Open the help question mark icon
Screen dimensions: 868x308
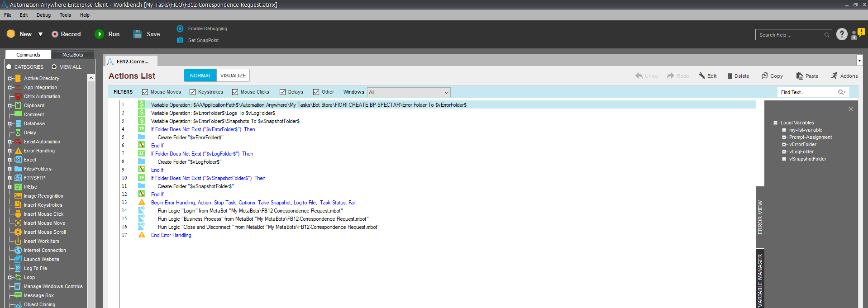[842, 34]
